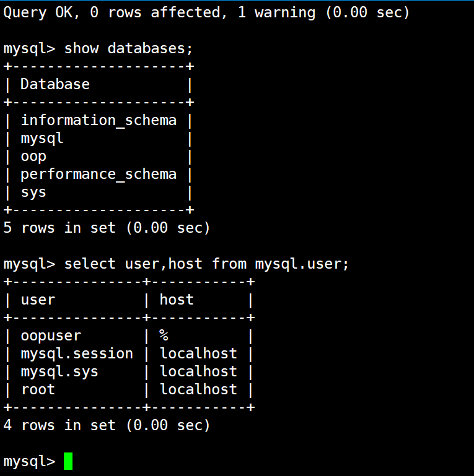Click the 'Query OK' status line

pos(207,12)
